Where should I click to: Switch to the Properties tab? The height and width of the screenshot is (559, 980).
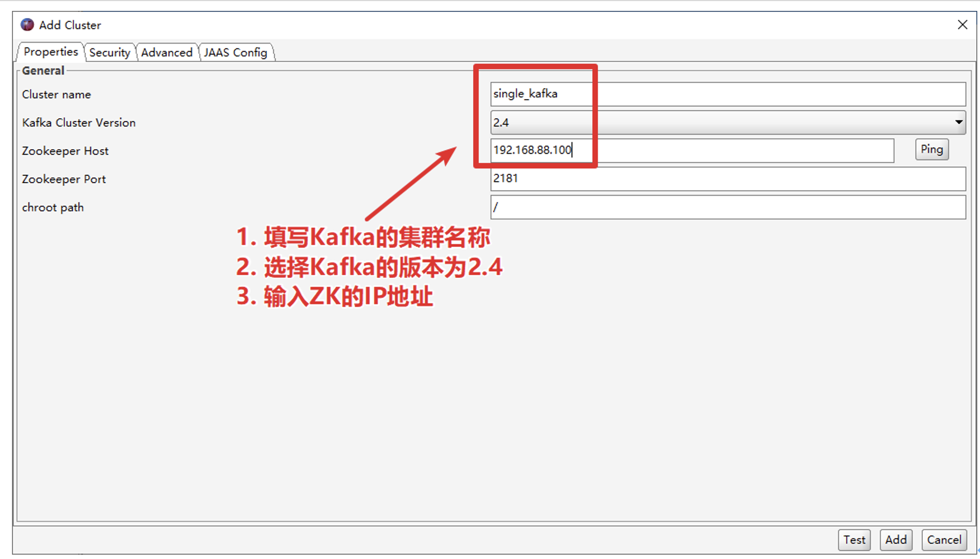coord(51,52)
